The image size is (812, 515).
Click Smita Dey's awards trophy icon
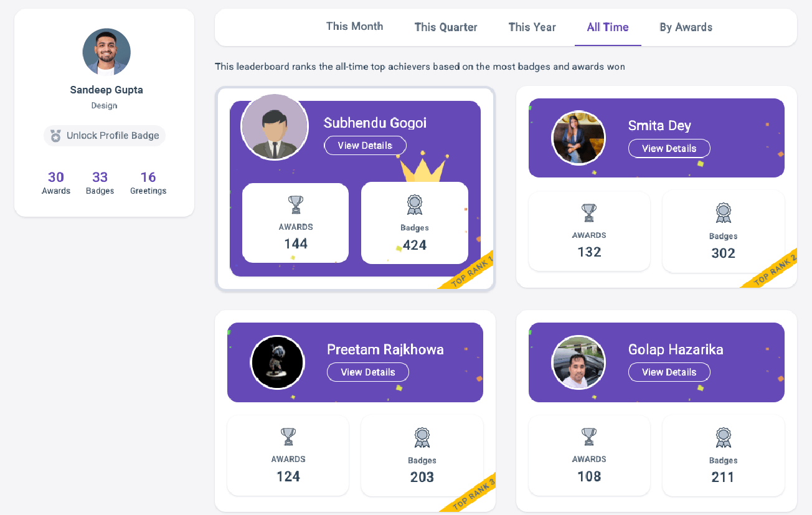click(589, 213)
